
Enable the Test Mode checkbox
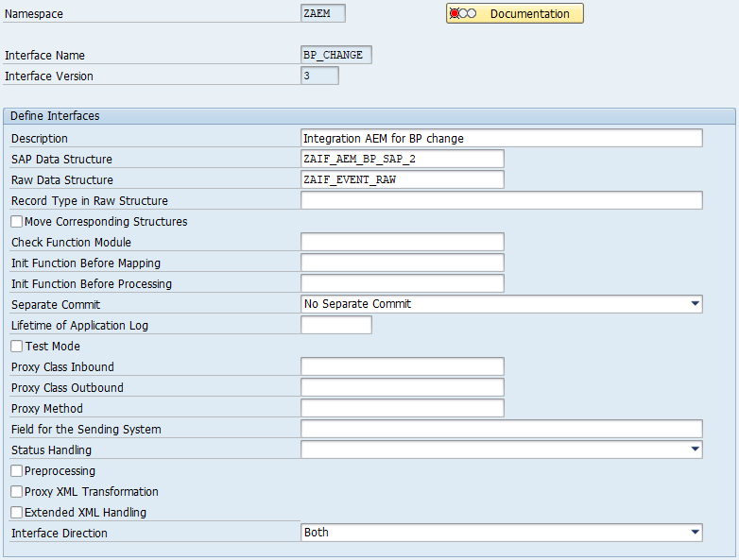click(x=16, y=347)
